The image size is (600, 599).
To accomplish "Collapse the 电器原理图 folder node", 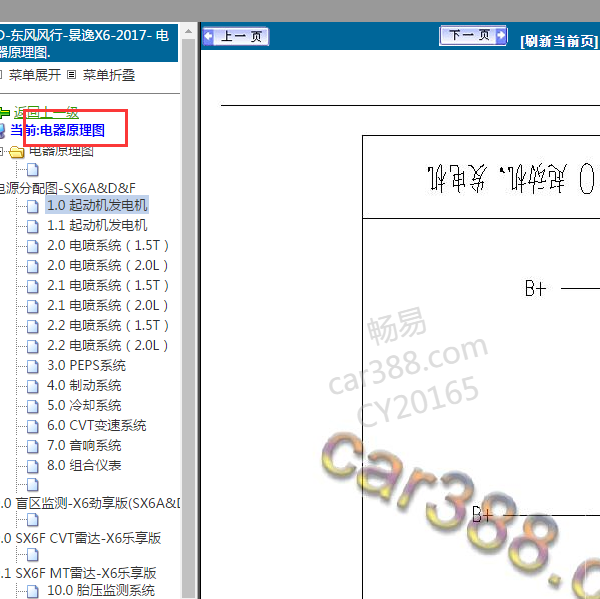I will tap(2, 151).
